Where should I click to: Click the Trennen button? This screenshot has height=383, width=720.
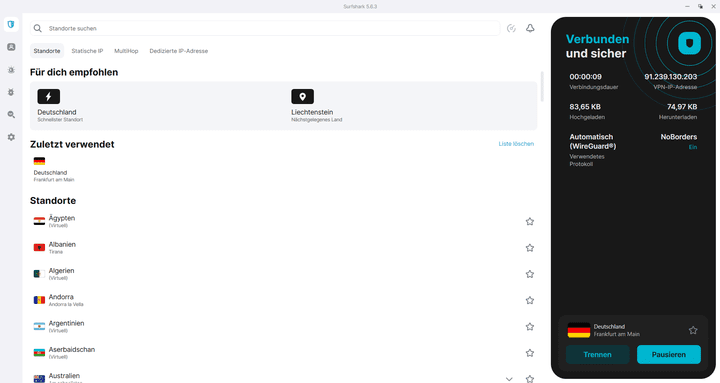coord(597,355)
